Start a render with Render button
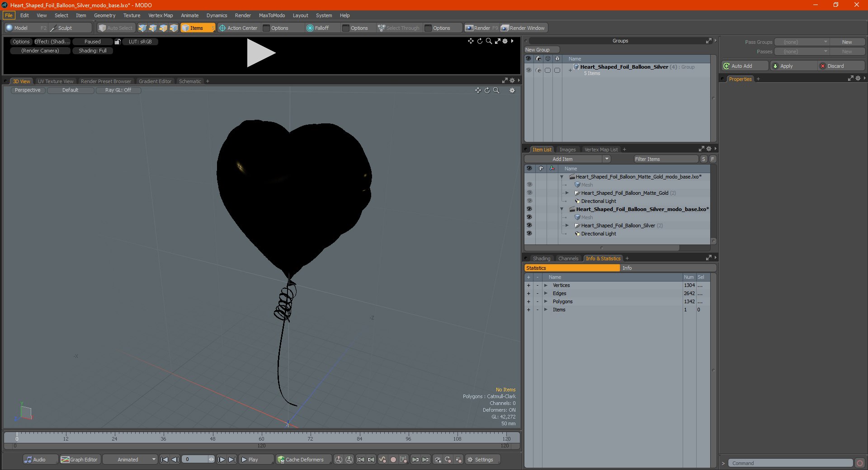 click(482, 28)
